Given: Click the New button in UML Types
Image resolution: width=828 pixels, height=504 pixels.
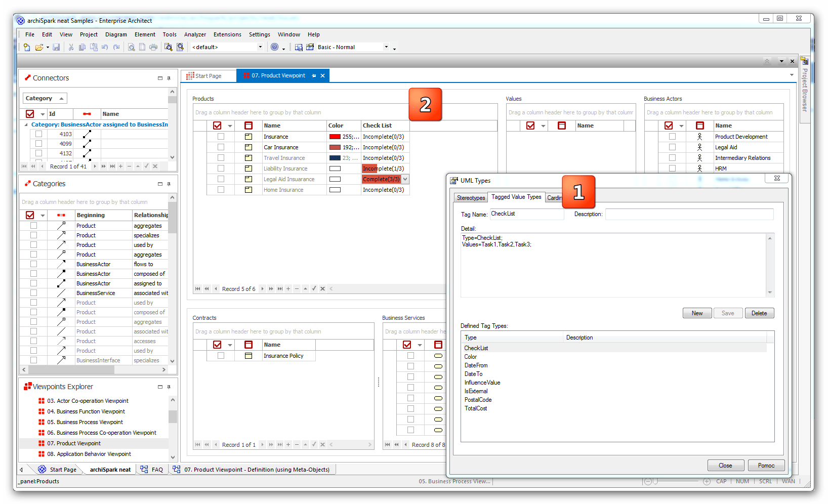Looking at the screenshot, I should (697, 313).
